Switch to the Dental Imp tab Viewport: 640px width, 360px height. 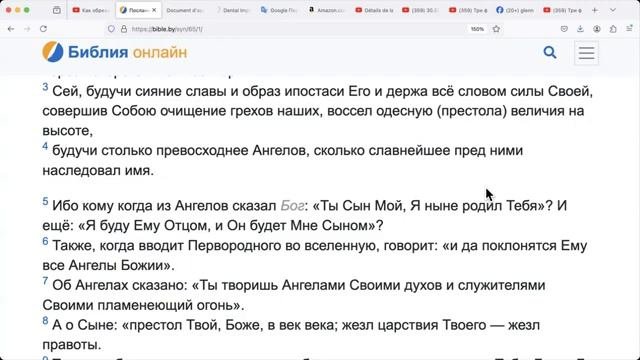tap(233, 10)
